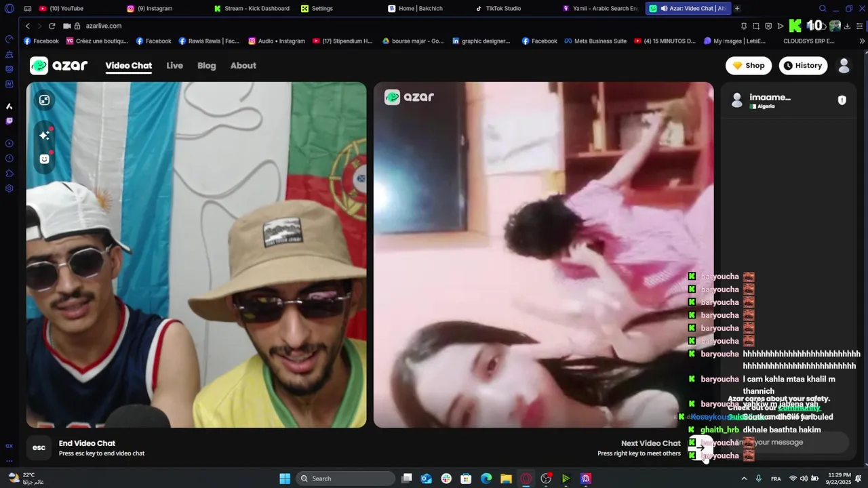This screenshot has width=868, height=488.
Task: Expand local video with the fullscreen icon
Action: pos(44,100)
